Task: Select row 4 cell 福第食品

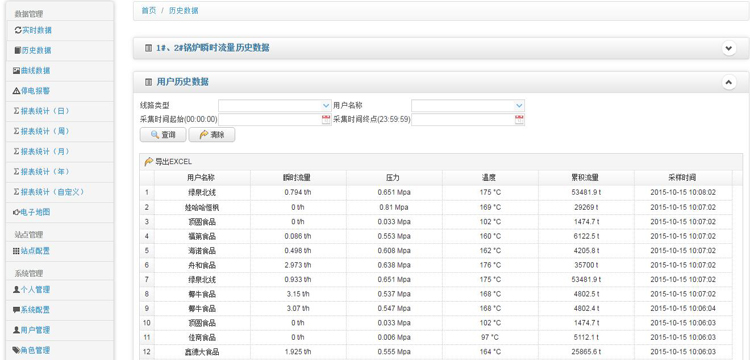Action: pos(202,236)
